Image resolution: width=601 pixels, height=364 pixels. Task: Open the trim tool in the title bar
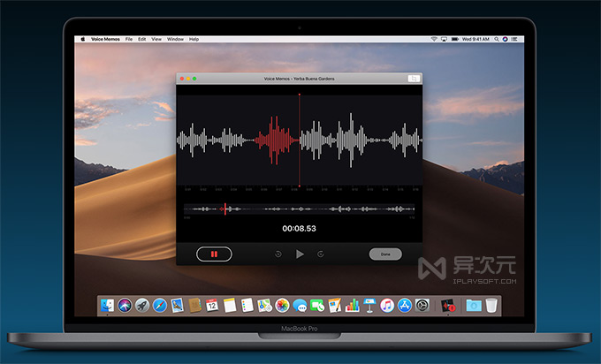pos(413,79)
